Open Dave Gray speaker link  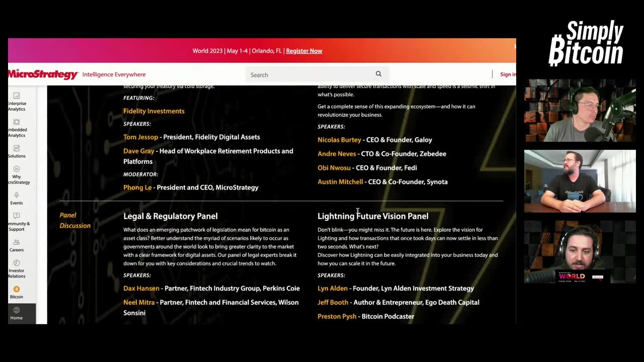[138, 151]
